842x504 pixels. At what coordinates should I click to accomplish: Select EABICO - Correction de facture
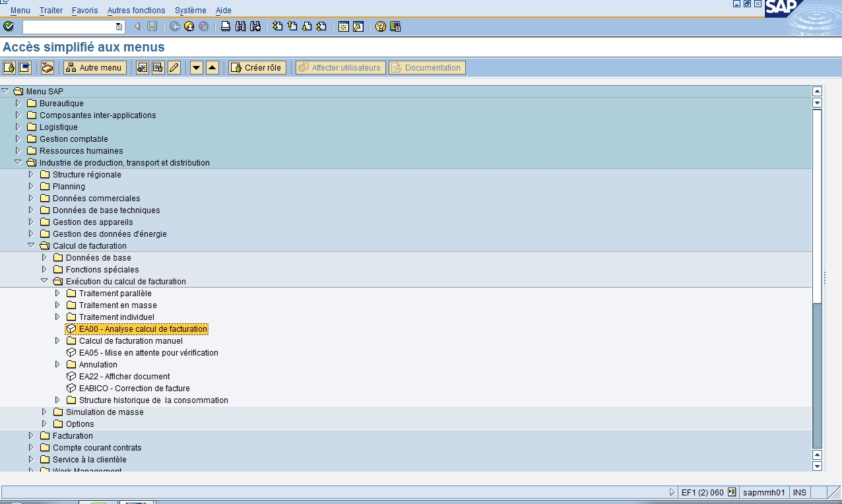click(134, 388)
